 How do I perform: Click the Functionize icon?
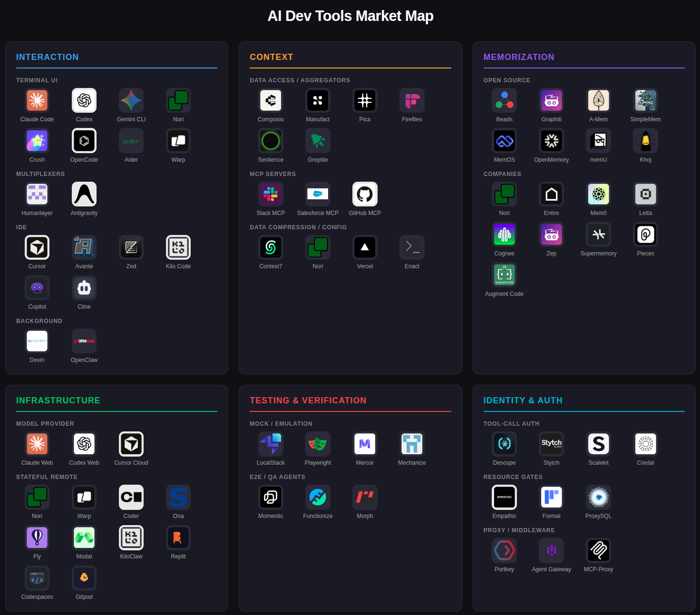point(318,497)
